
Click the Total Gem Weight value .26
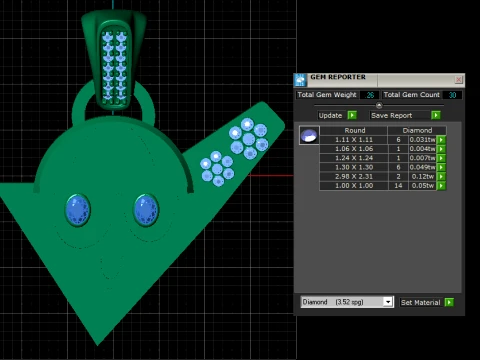pyautogui.click(x=370, y=95)
